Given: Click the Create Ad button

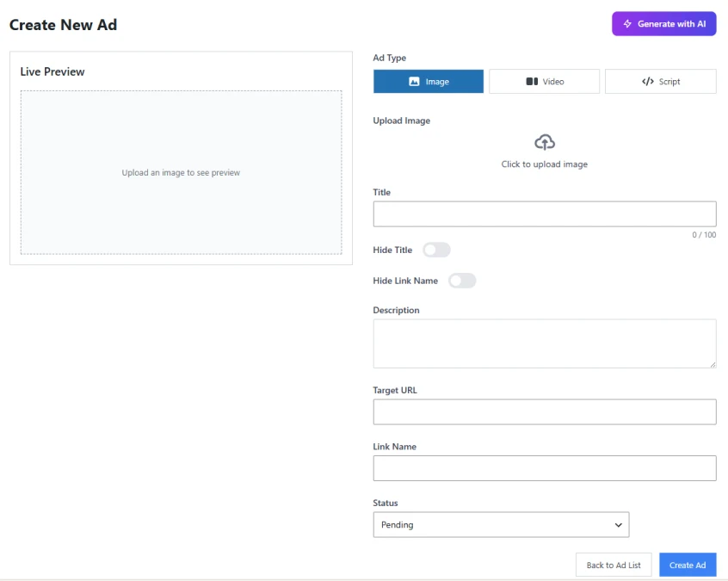Looking at the screenshot, I should pyautogui.click(x=688, y=565).
